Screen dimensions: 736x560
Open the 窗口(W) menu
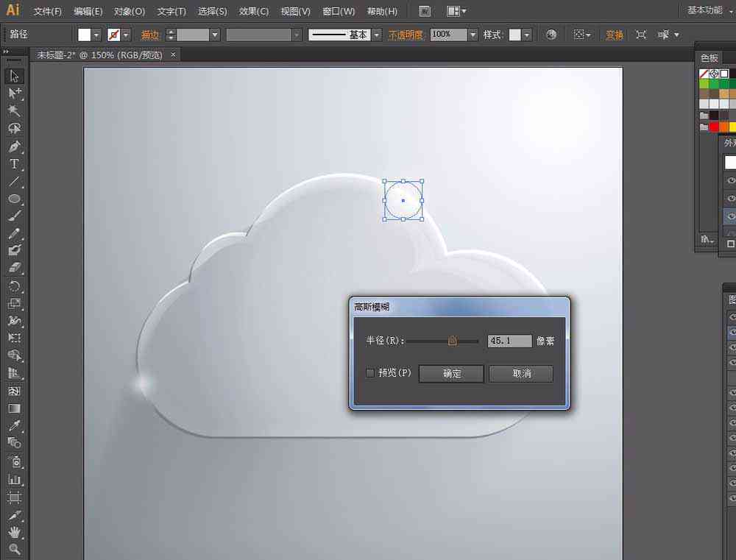tap(339, 11)
